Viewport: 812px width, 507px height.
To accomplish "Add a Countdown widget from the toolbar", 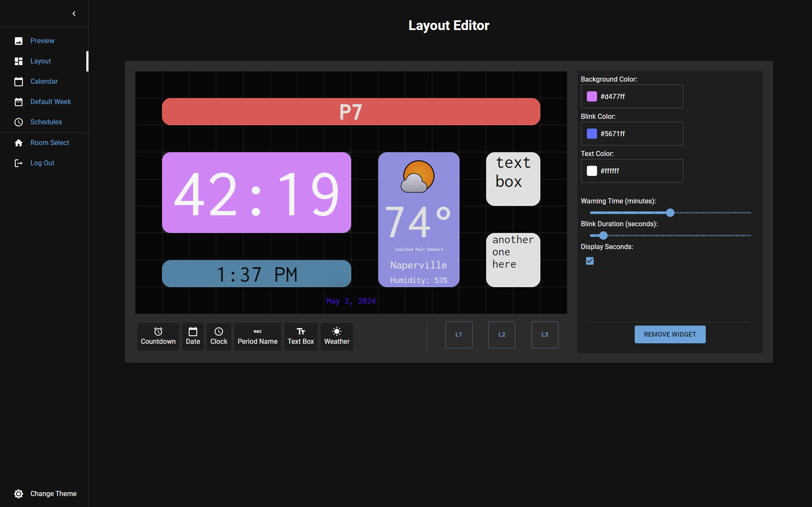I will click(158, 336).
